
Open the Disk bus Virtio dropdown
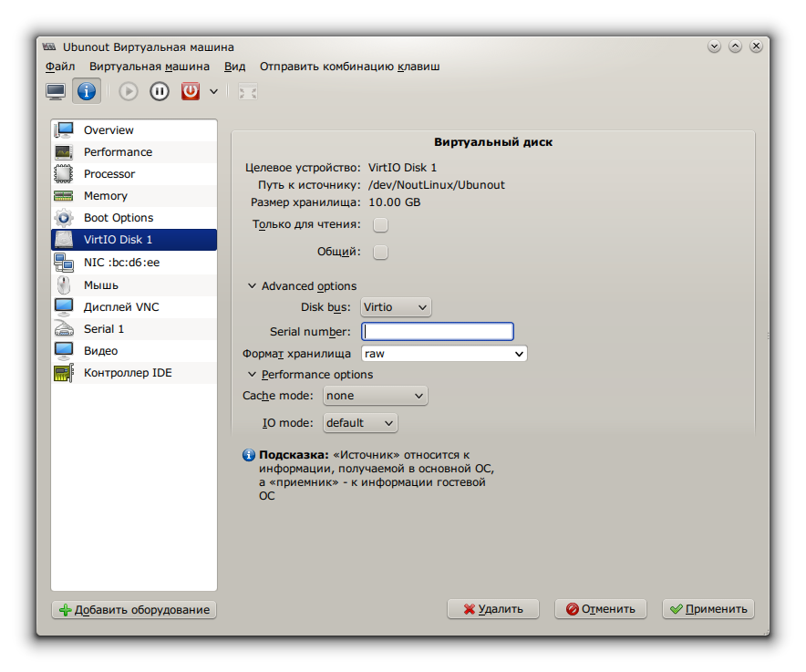[396, 307]
